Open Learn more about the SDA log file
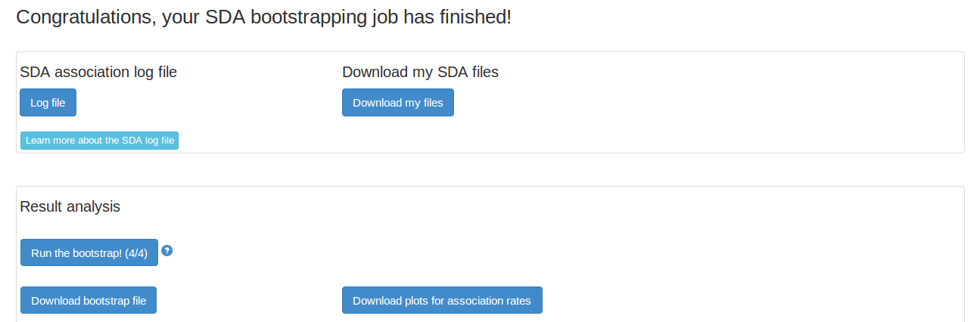Screen dimensions: 980x322 [x=99, y=141]
